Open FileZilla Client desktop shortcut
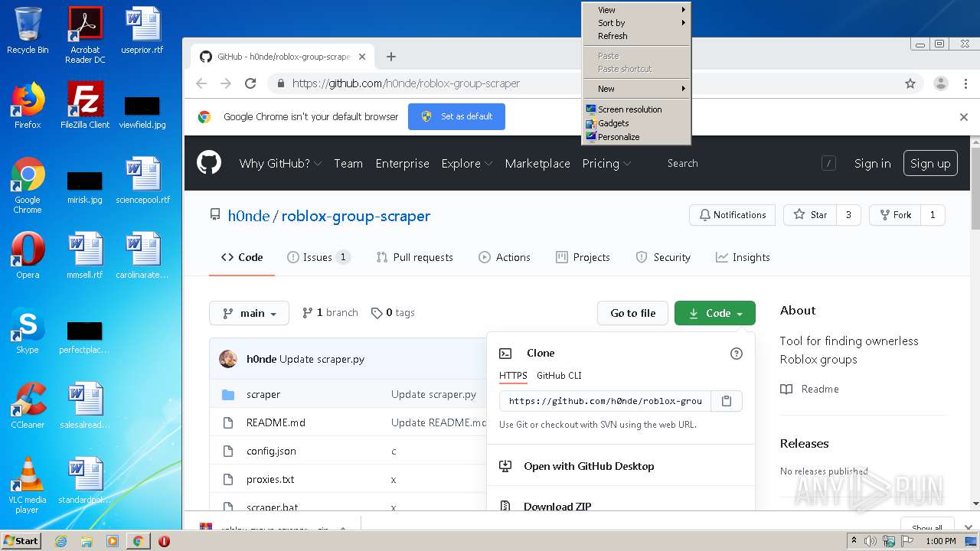Screen dimensions: 980x551 coord(85,106)
